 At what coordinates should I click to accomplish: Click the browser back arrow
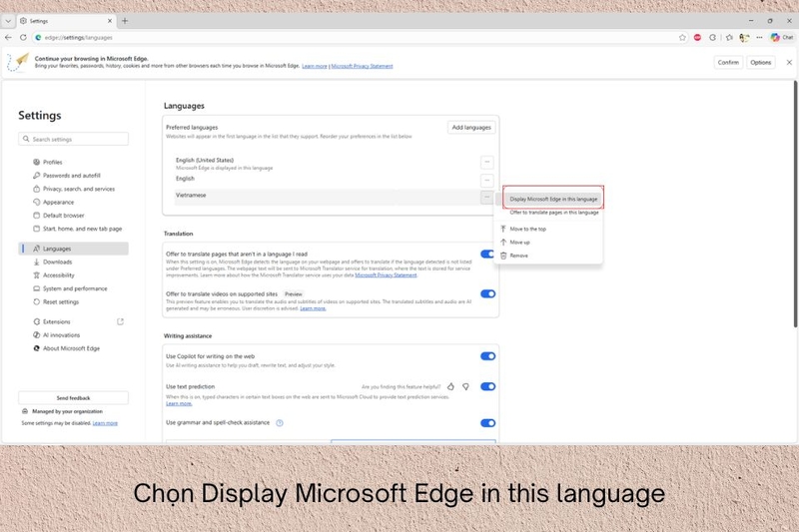(8, 37)
